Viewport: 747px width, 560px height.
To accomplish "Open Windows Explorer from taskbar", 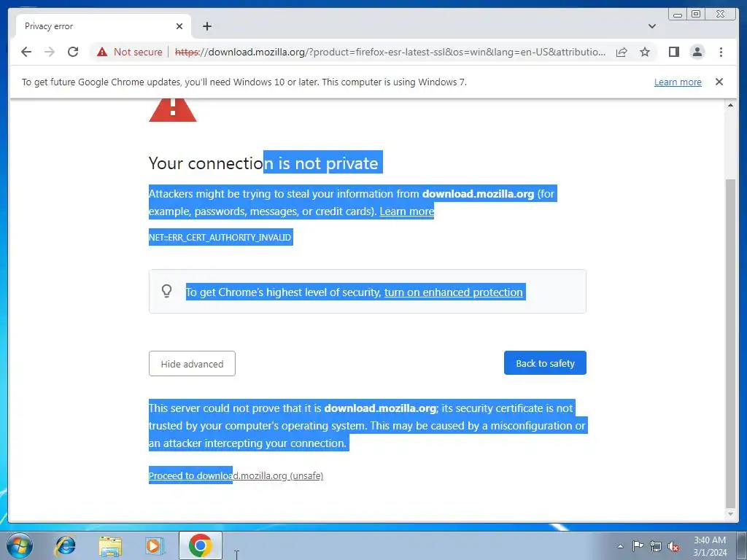I will 110,545.
